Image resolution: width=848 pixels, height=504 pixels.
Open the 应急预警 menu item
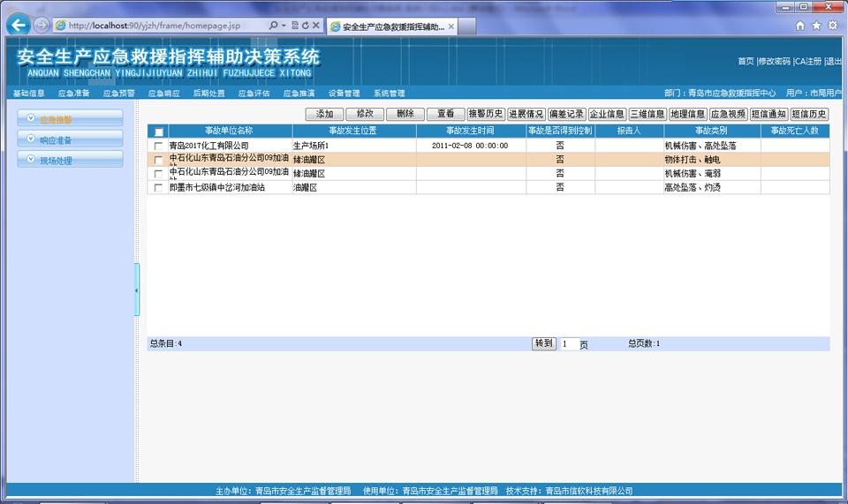[119, 93]
